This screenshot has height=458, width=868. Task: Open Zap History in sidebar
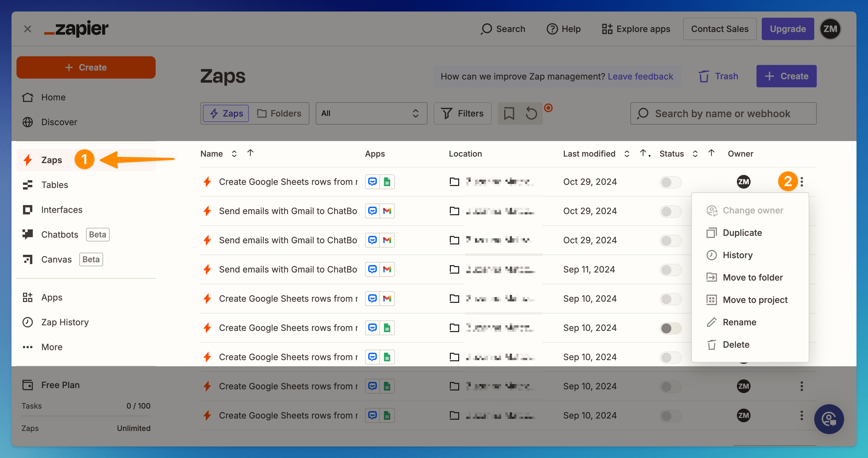point(65,322)
